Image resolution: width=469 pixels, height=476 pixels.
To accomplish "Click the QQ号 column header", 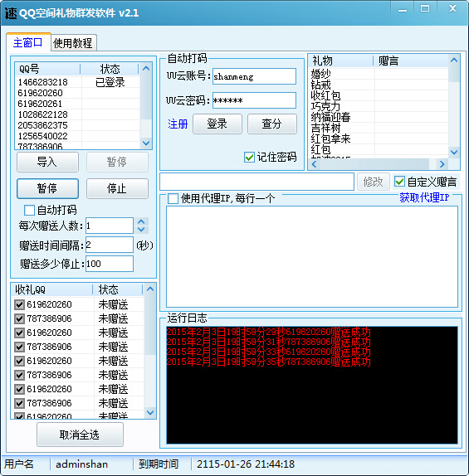I will pyautogui.click(x=47, y=69).
